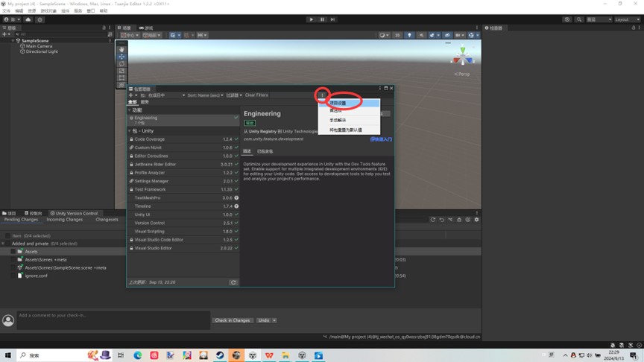Select the Rotate tool in scene toolbar
644x362 pixels.
click(x=122, y=64)
